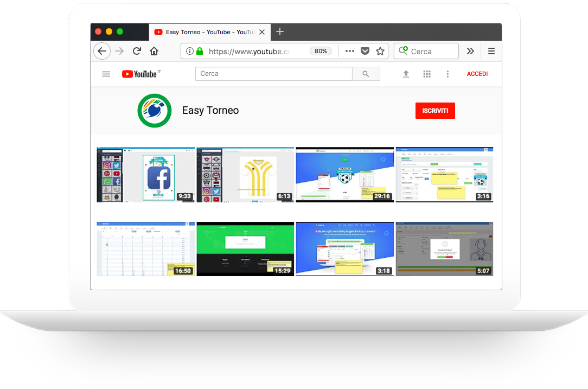
Task: Focus the browser Cerca search box
Action: click(426, 51)
